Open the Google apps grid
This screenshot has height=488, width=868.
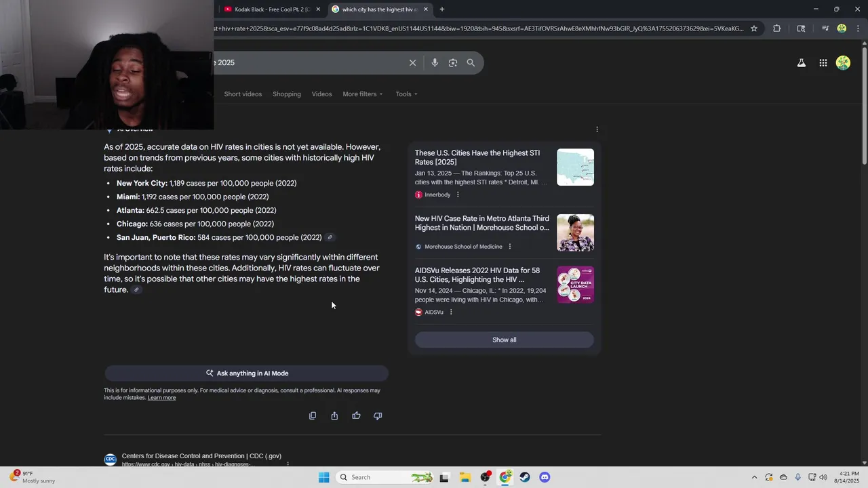[x=823, y=63]
